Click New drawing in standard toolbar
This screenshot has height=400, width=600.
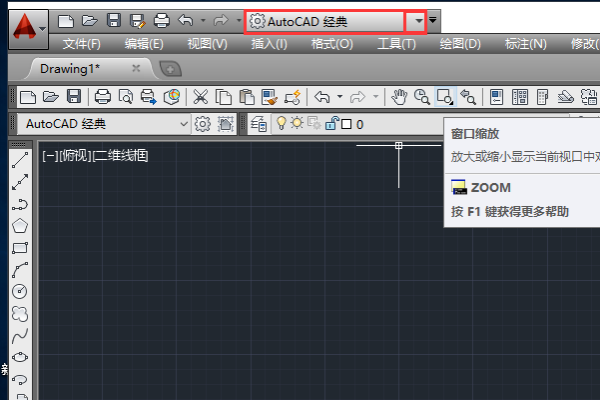[28, 97]
